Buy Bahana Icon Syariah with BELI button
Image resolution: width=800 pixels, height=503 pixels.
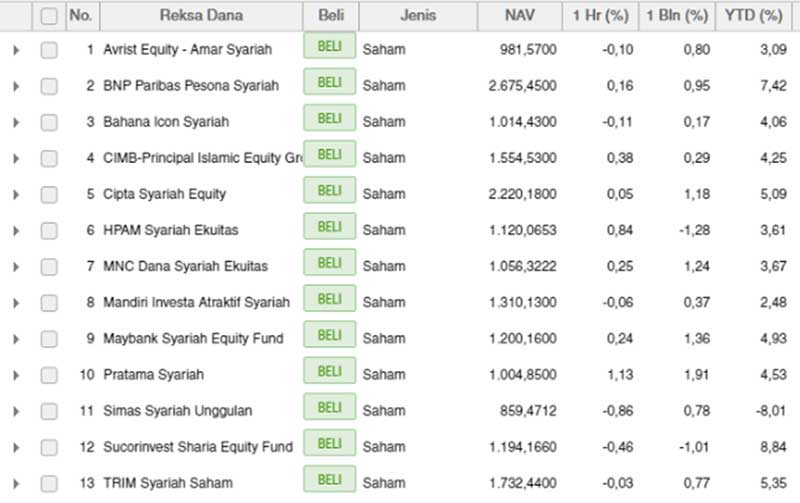(330, 118)
